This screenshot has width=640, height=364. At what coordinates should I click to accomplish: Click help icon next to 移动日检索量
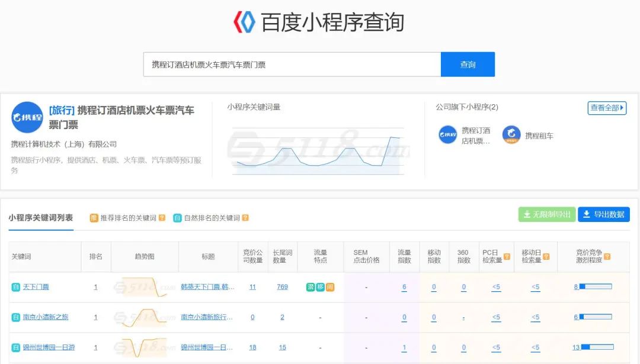tap(546, 256)
